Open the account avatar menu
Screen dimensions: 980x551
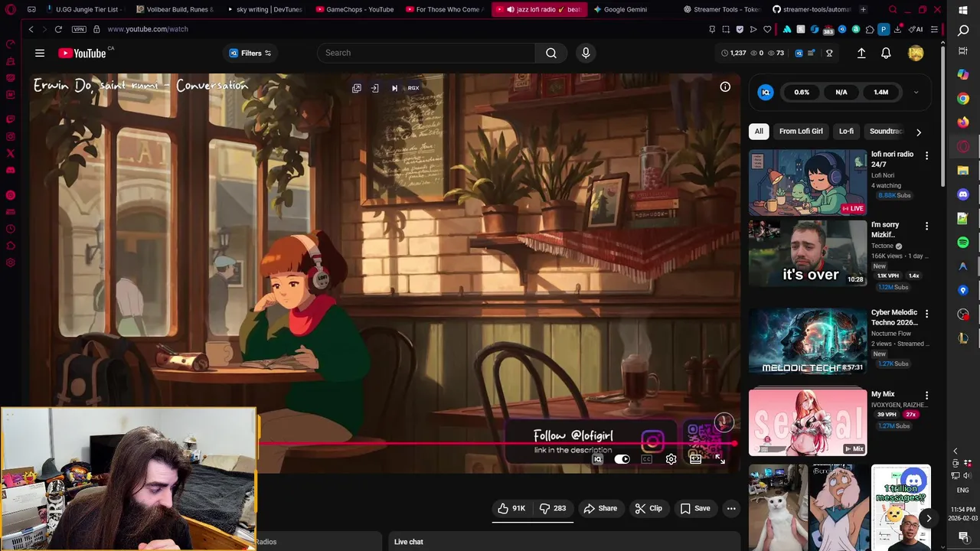(x=916, y=53)
